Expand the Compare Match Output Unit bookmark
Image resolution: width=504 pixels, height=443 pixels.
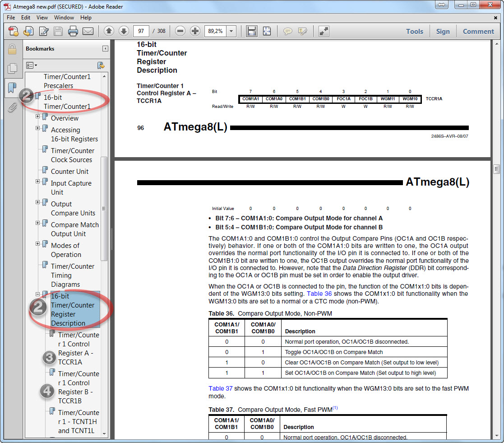(37, 223)
